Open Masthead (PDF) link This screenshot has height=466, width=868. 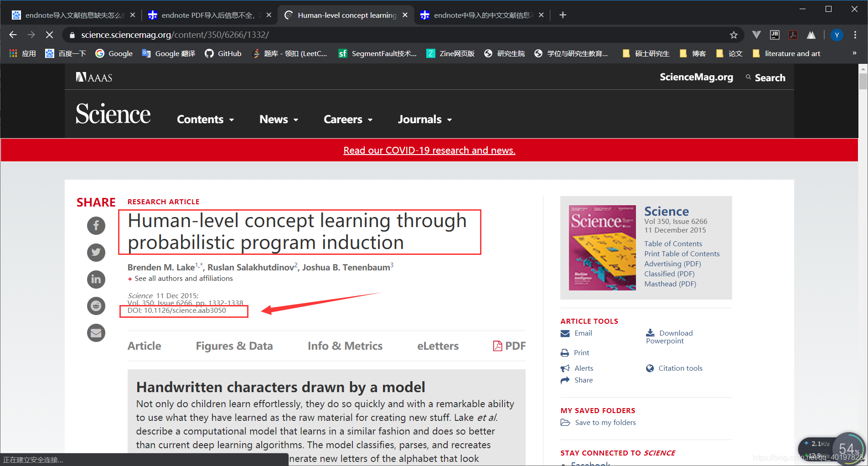(x=670, y=284)
